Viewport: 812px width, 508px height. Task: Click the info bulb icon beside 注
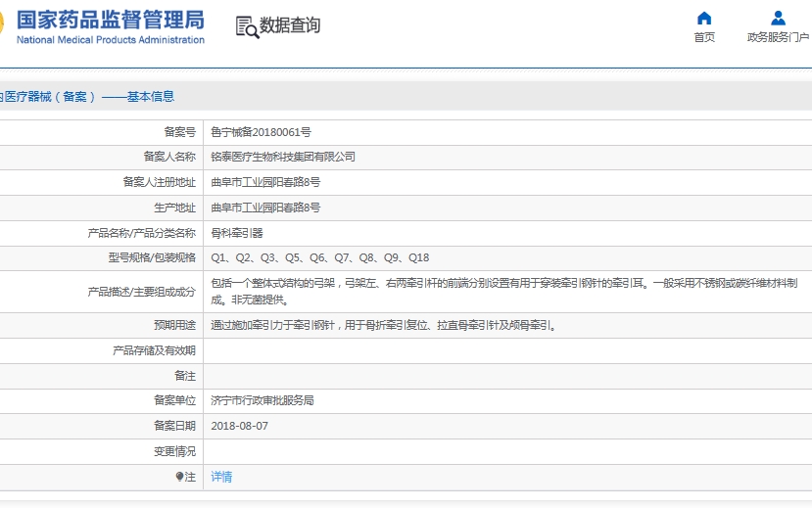coord(179,477)
